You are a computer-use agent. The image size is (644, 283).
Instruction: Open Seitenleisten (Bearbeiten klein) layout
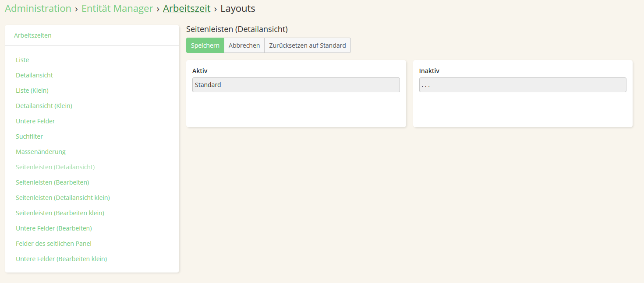60,213
